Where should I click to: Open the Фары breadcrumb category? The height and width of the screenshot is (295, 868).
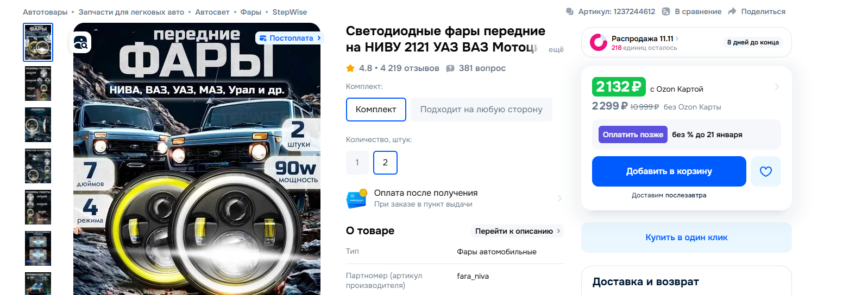[251, 12]
